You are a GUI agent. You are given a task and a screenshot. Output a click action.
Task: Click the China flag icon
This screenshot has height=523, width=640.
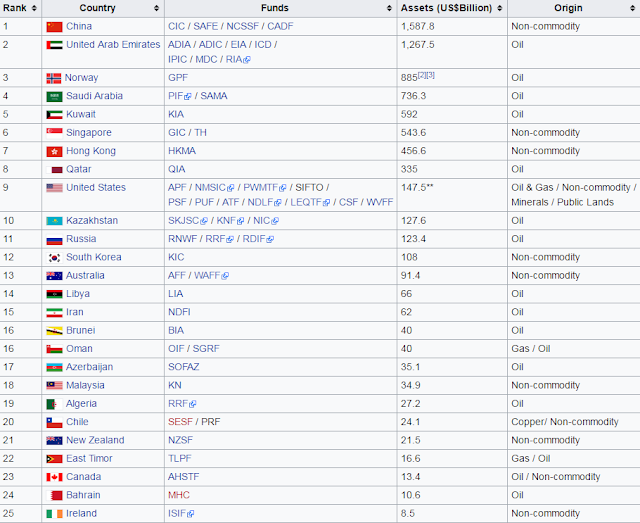(x=54, y=27)
